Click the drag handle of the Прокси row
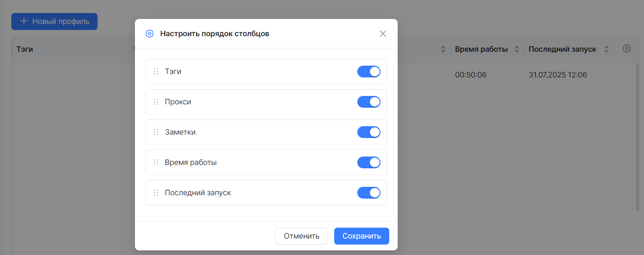 (156, 102)
